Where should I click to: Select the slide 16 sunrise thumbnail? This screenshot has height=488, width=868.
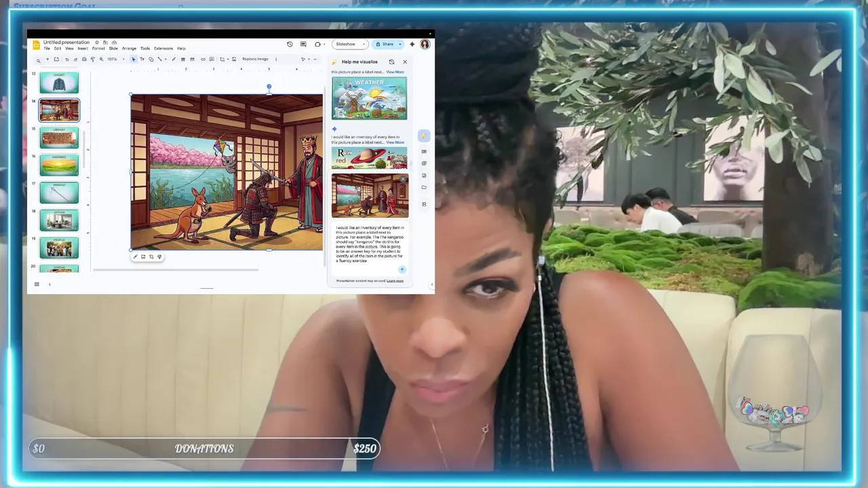(59, 165)
